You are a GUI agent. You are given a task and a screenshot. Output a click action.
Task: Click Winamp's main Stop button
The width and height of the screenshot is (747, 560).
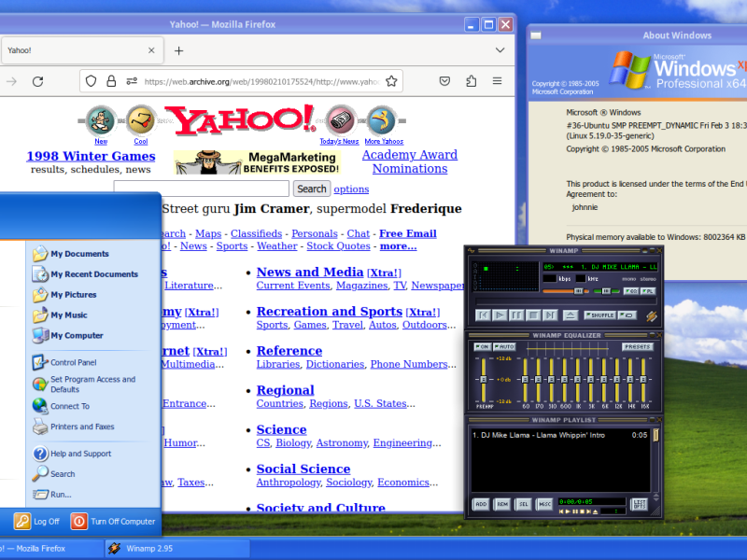point(533,315)
